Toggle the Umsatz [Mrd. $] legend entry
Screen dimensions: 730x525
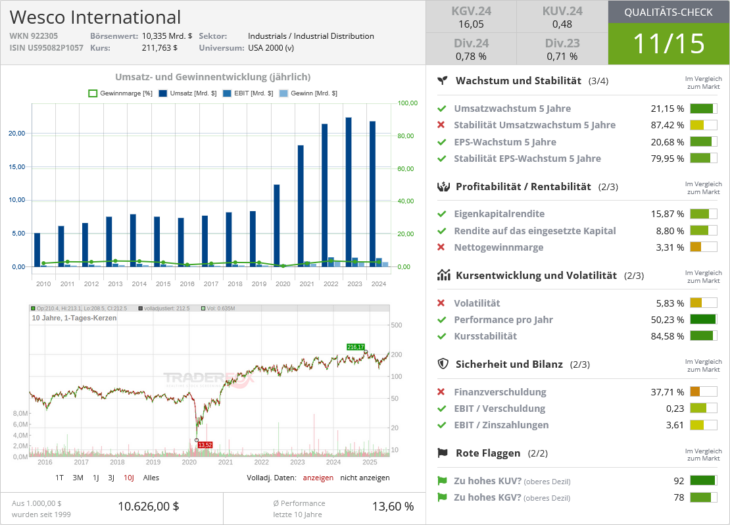pyautogui.click(x=188, y=94)
